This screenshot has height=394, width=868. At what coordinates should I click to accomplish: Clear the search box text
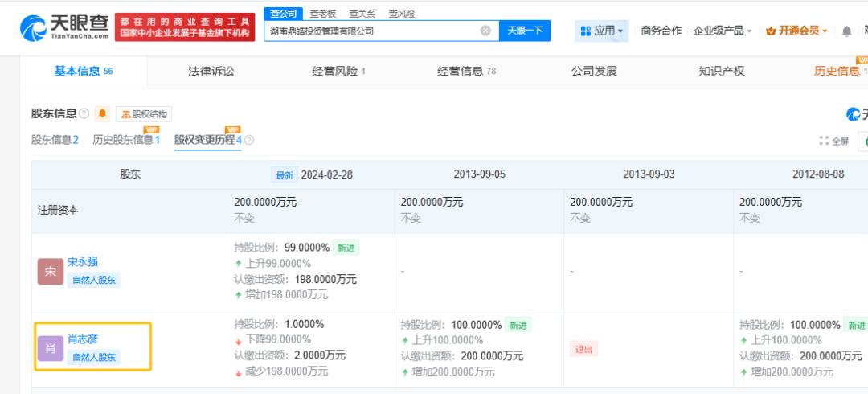point(485,31)
